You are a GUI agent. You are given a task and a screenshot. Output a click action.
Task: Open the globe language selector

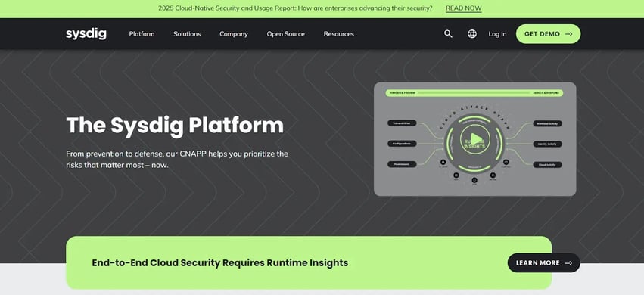[x=472, y=34]
